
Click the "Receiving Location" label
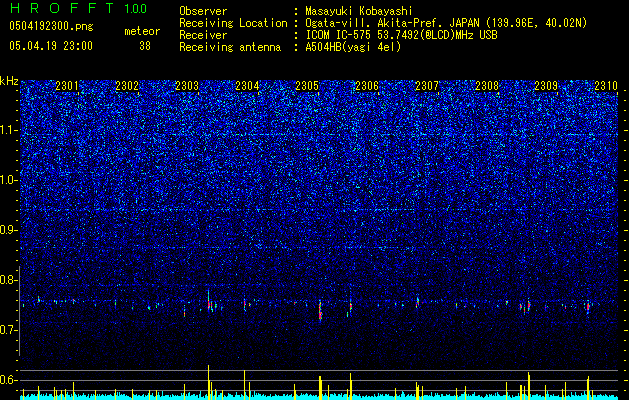[x=233, y=23]
